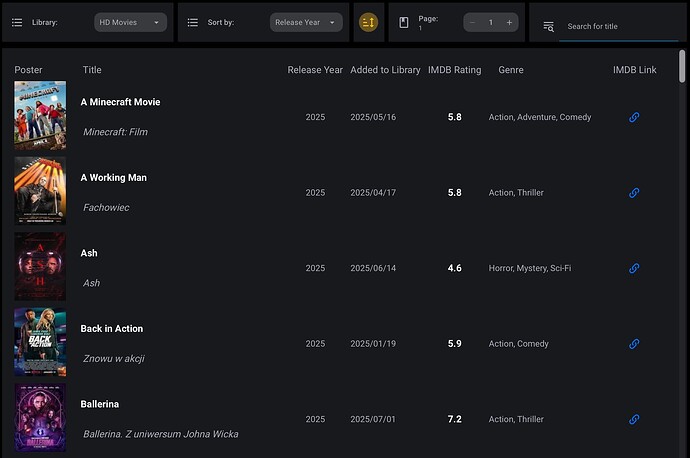Image resolution: width=690 pixels, height=458 pixels.
Task: Open IMDB link icon for Ballerina
Action: [634, 419]
